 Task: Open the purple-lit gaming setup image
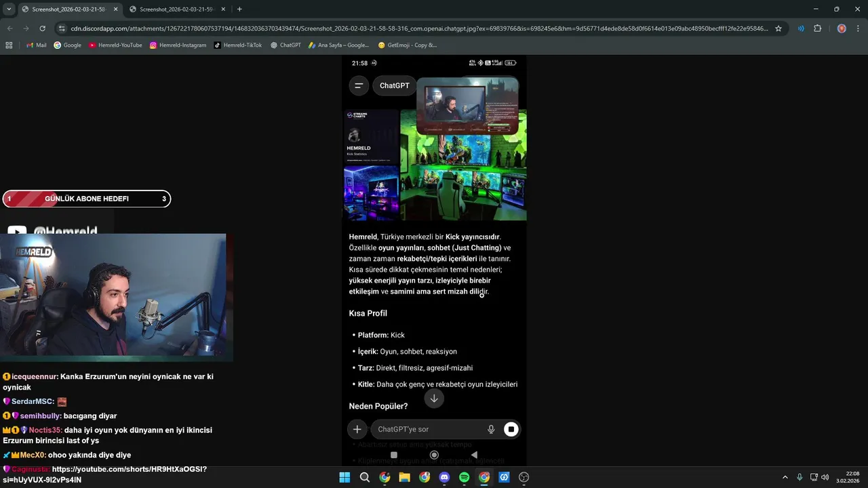(x=372, y=193)
